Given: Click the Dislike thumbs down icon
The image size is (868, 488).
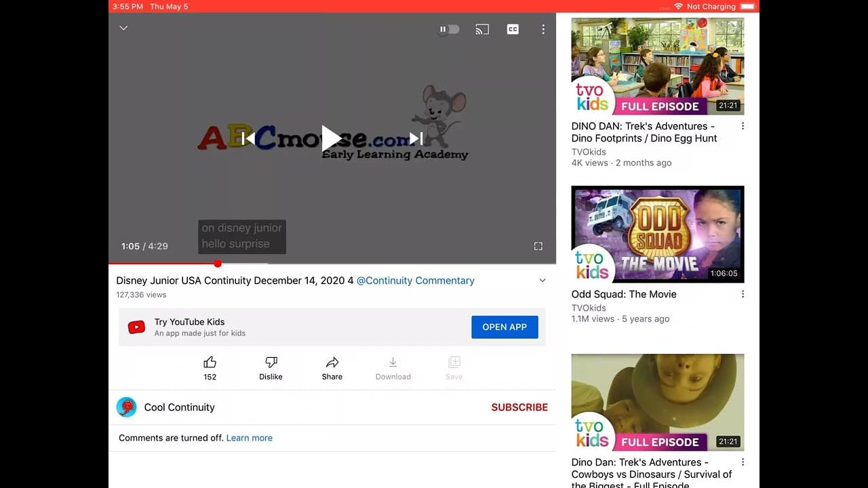Looking at the screenshot, I should click(x=271, y=362).
